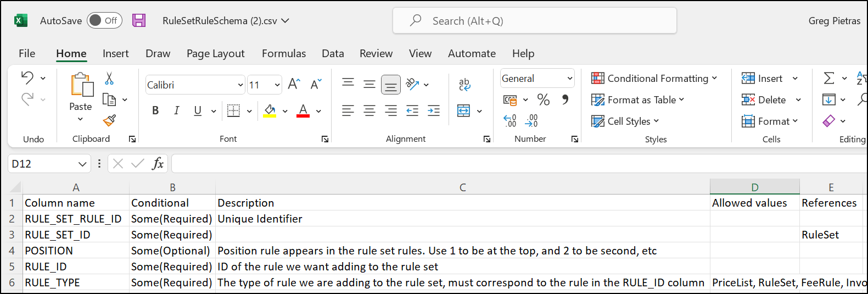Open the Calibri font name dropdown
Screen dimensions: 868x294
(240, 85)
